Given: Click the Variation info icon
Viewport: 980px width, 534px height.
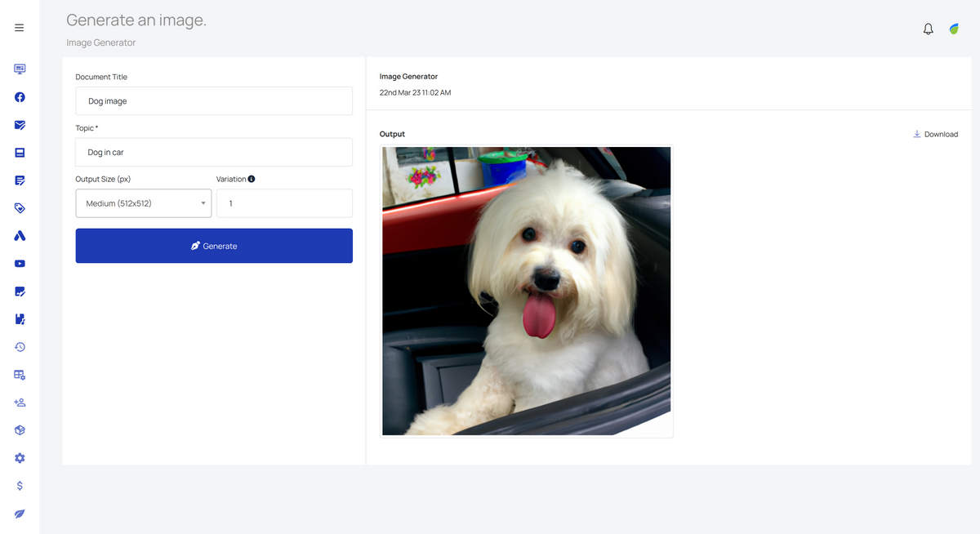Looking at the screenshot, I should (x=252, y=179).
